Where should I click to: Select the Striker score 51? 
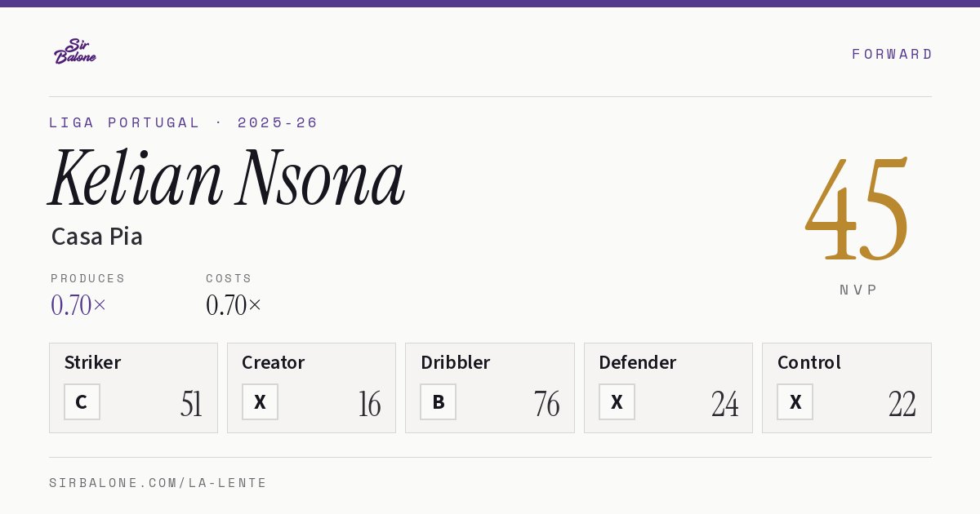click(x=191, y=404)
